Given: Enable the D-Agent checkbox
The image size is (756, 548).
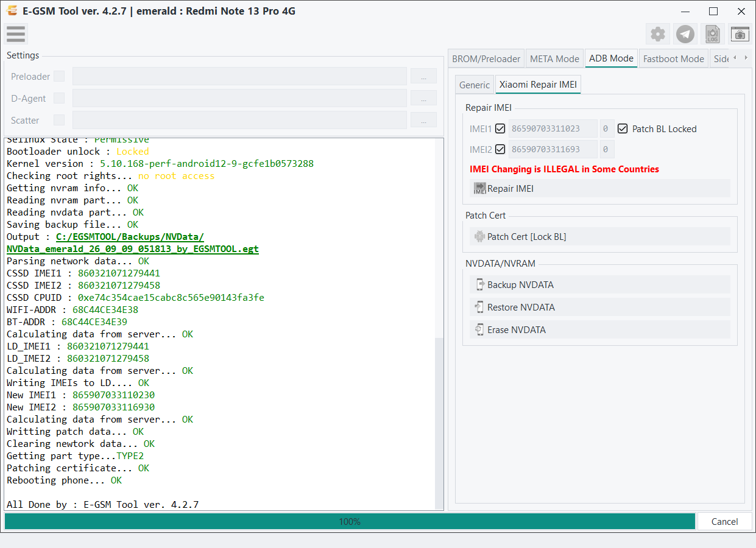Looking at the screenshot, I should (x=59, y=98).
